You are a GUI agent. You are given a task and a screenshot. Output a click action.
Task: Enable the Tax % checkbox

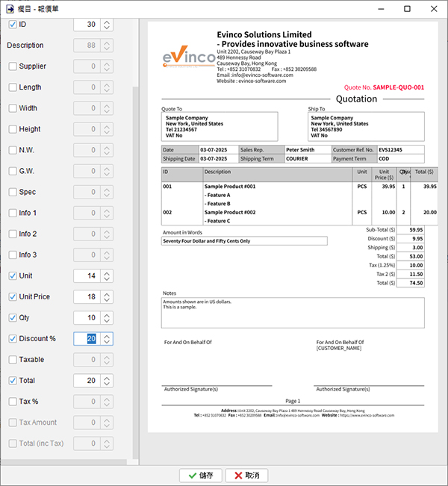tap(13, 402)
